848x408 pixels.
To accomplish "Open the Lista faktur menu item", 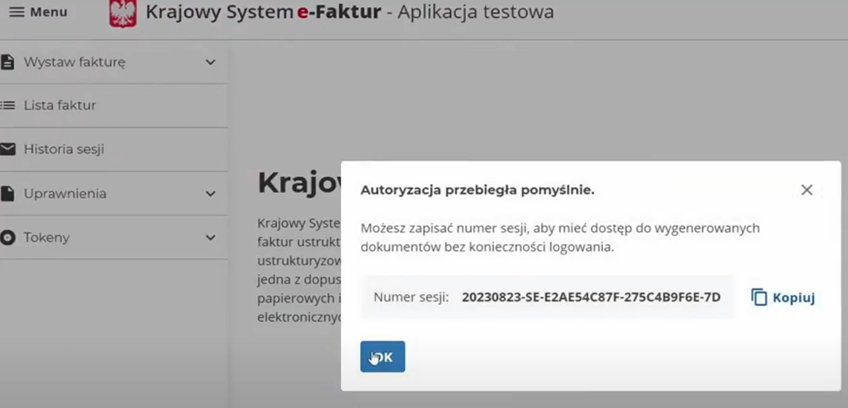I will [x=60, y=106].
